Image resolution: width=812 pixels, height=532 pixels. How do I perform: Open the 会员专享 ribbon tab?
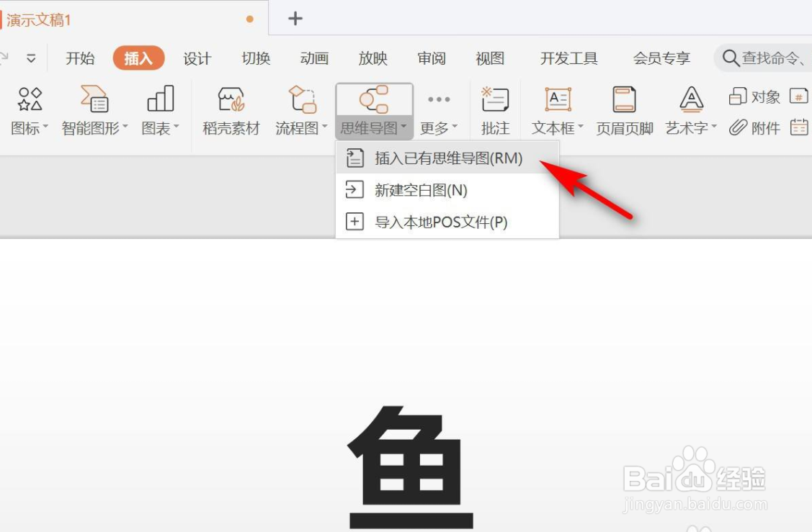661,58
